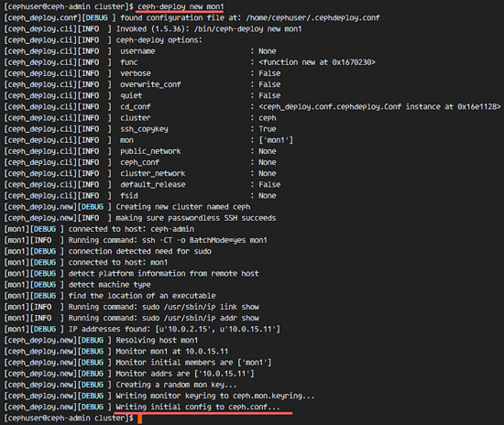The width and height of the screenshot is (504, 425).
Task: Click 'connected to host: ceph-admin' line
Action: [131, 229]
